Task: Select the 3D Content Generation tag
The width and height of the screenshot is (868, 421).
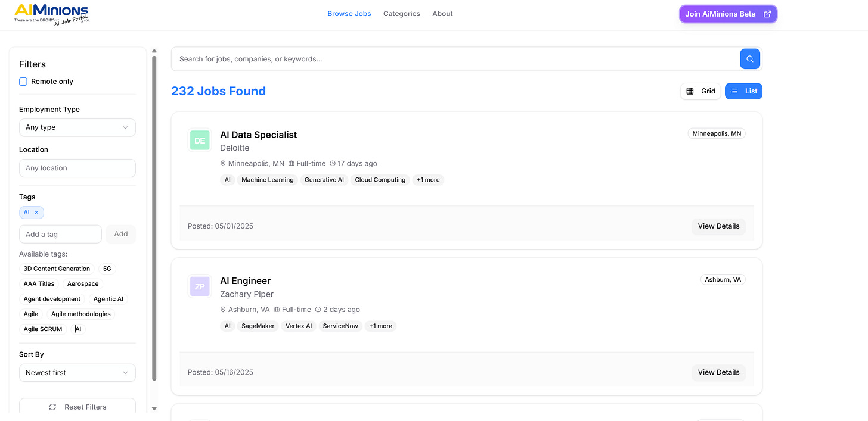Action: coord(57,269)
